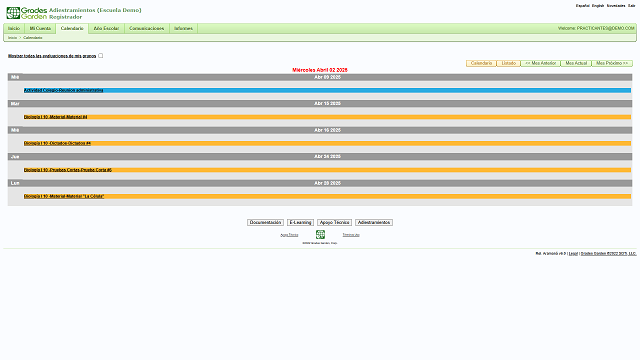The width and height of the screenshot is (640, 360).
Task: Click Salir to log out
Action: pos(631,6)
